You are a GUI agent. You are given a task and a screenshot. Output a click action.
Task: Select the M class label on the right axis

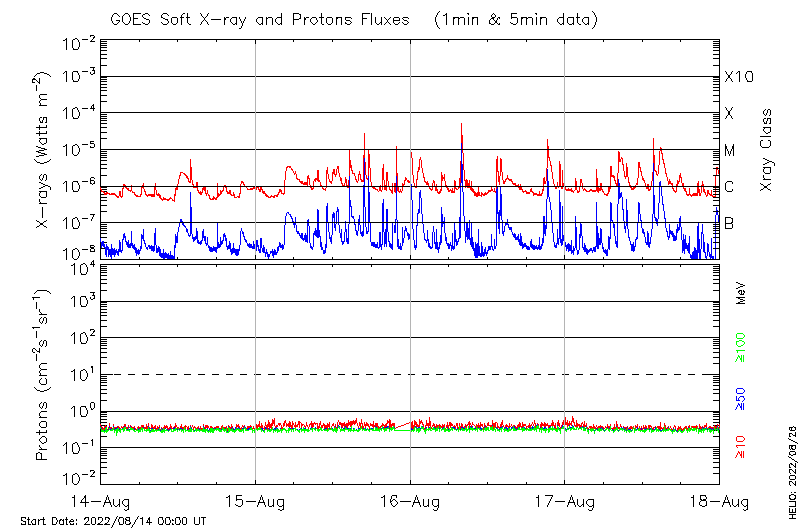(730, 151)
